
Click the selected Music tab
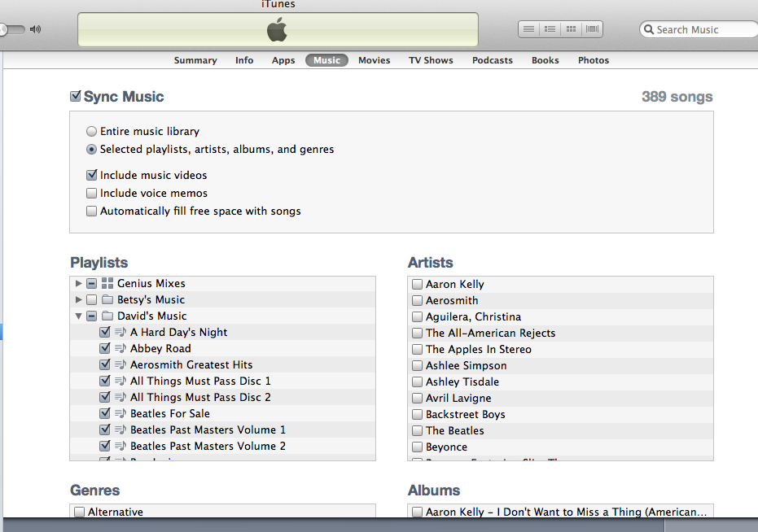pyautogui.click(x=326, y=60)
